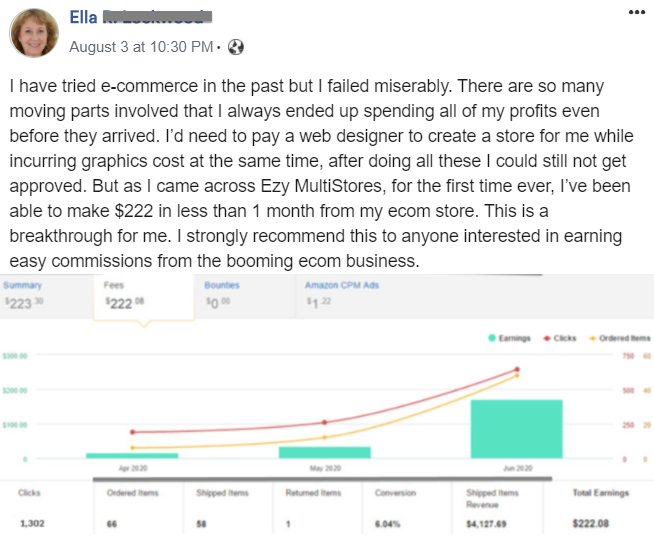This screenshot has width=654, height=543.
Task: Click Ella's profile picture
Action: point(33,31)
